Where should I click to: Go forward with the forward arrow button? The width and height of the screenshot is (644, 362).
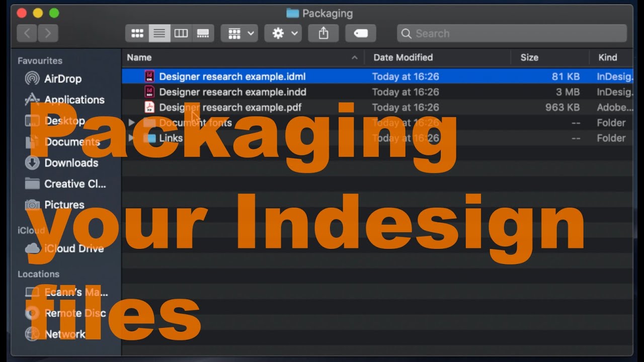(x=48, y=33)
